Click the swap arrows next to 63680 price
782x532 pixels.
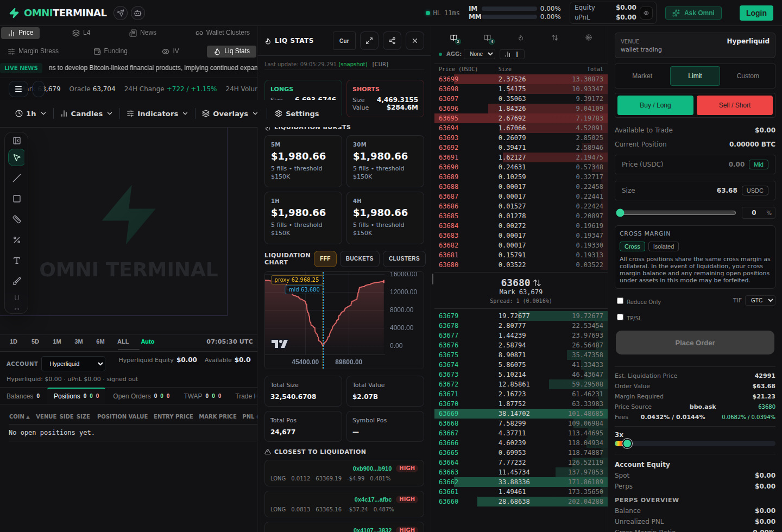537,283
